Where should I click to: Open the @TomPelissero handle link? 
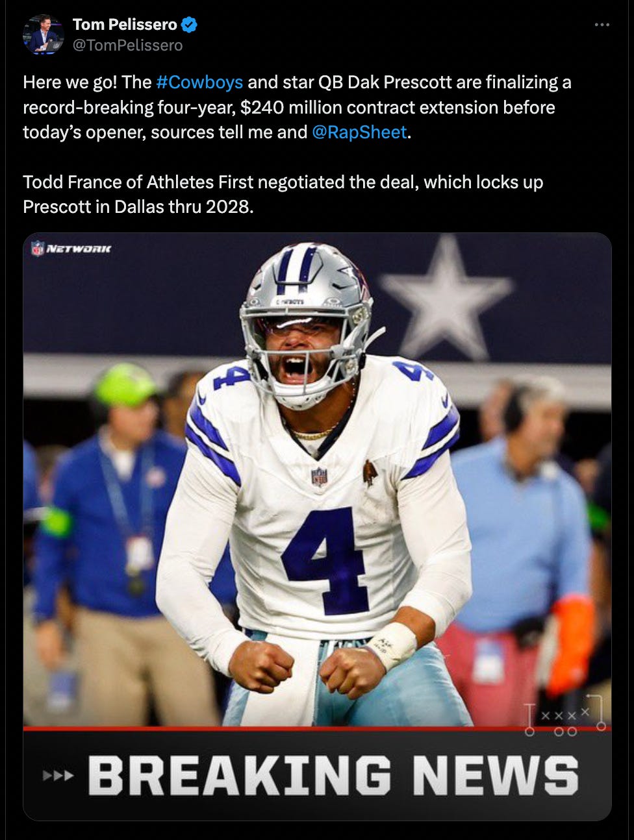coord(128,45)
